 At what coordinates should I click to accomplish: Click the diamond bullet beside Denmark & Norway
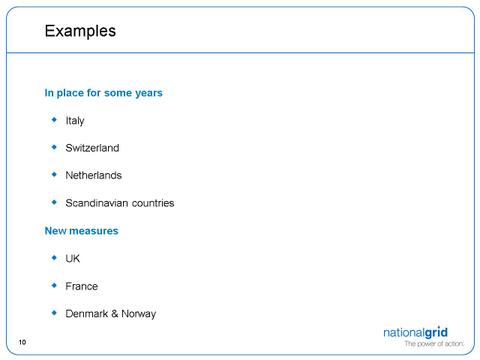click(54, 313)
